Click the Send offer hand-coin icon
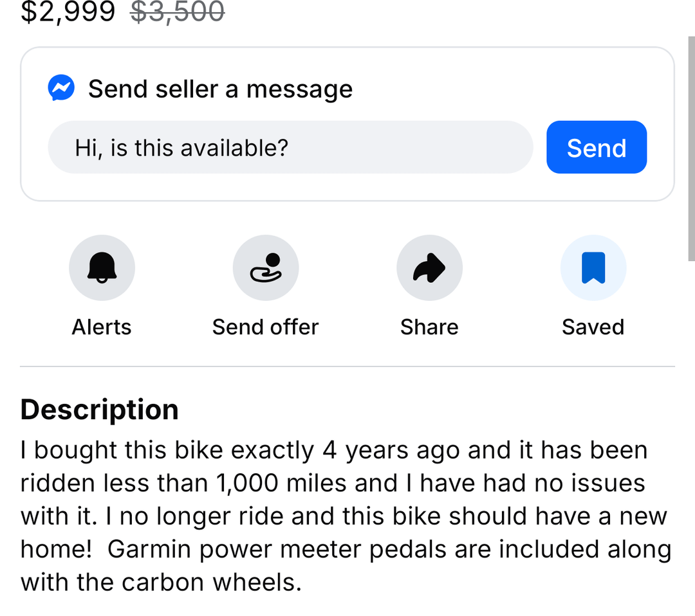This screenshot has width=695, height=616. pos(266,267)
